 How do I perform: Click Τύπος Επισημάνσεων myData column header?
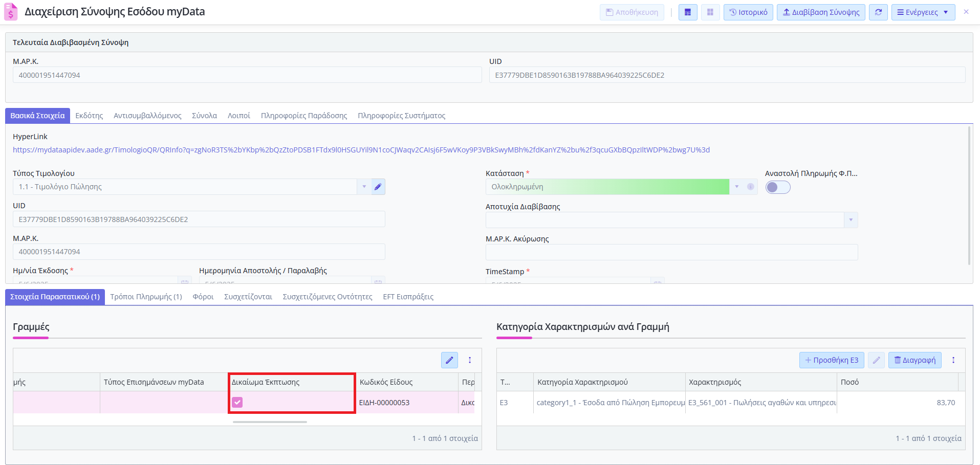pyautogui.click(x=164, y=382)
